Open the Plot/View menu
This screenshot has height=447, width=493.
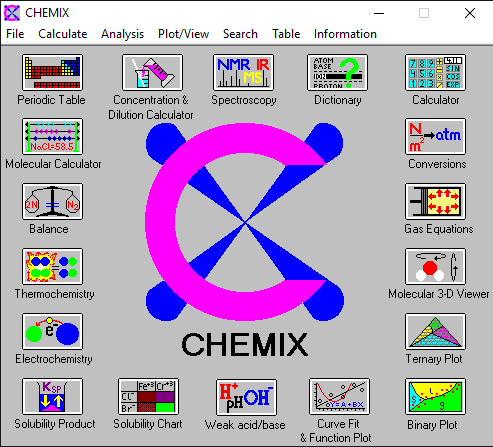coord(183,34)
